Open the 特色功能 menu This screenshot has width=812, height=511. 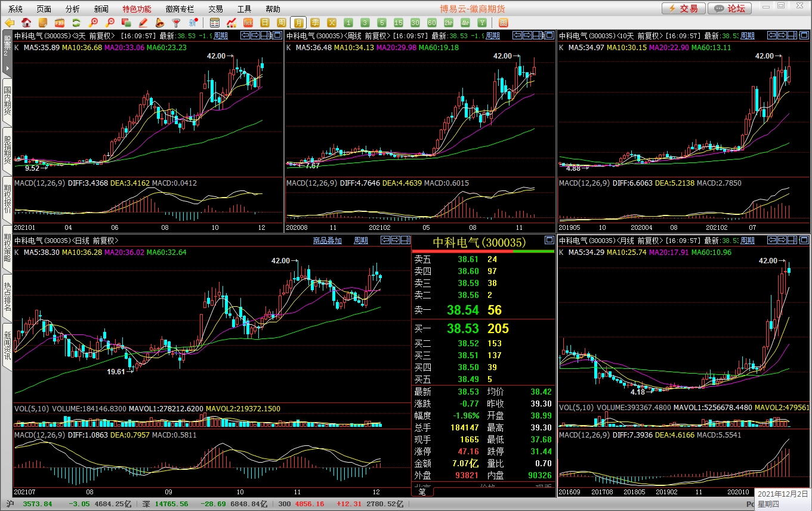[137, 9]
